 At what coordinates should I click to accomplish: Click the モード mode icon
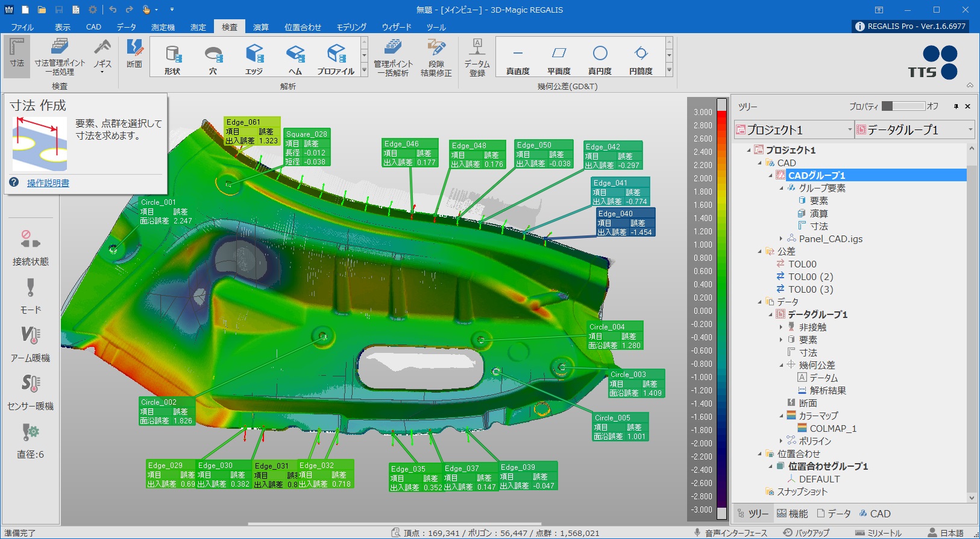pos(31,296)
